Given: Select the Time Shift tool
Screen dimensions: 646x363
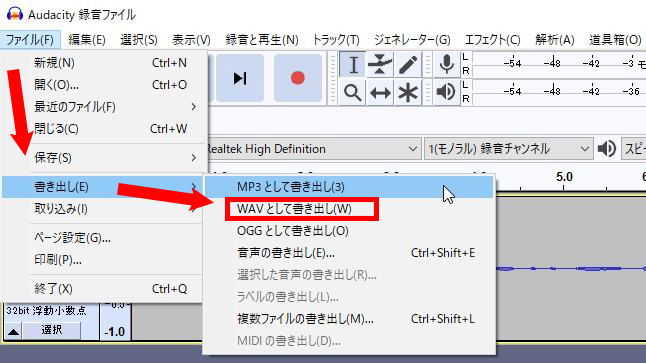Looking at the screenshot, I should pyautogui.click(x=380, y=93).
